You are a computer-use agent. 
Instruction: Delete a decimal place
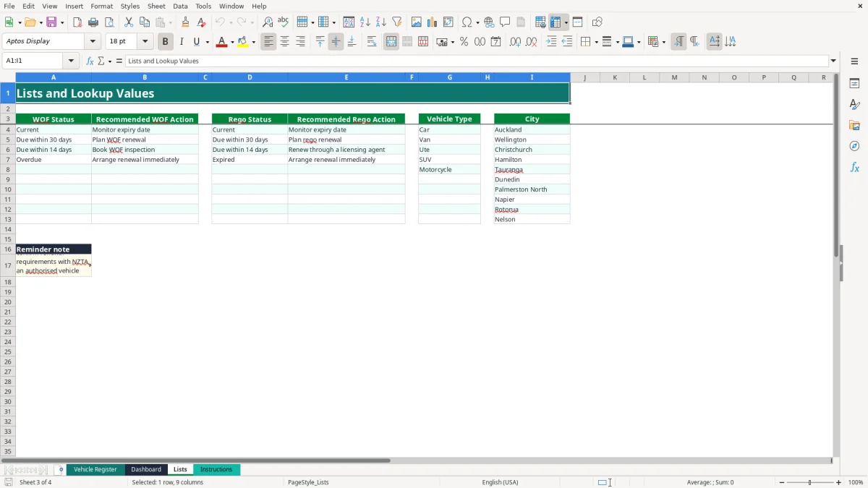click(x=532, y=42)
